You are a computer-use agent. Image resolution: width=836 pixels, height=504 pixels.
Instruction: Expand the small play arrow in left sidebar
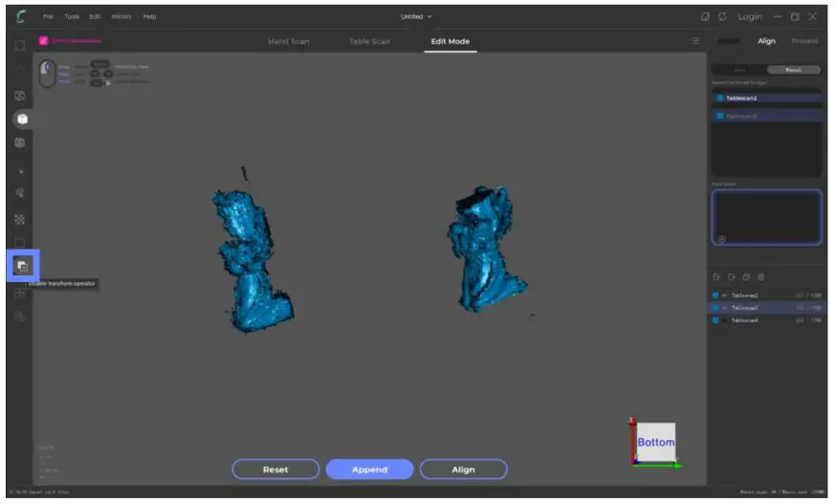click(21, 172)
